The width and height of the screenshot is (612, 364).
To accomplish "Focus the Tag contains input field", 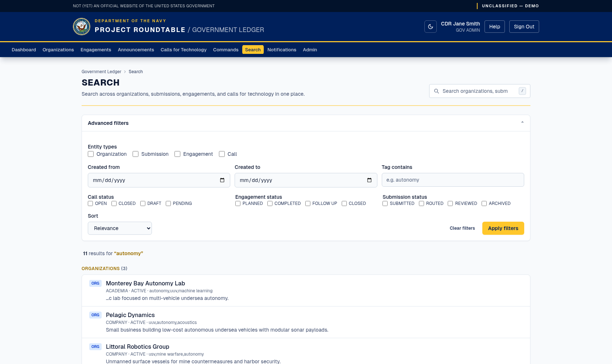I will point(453,180).
